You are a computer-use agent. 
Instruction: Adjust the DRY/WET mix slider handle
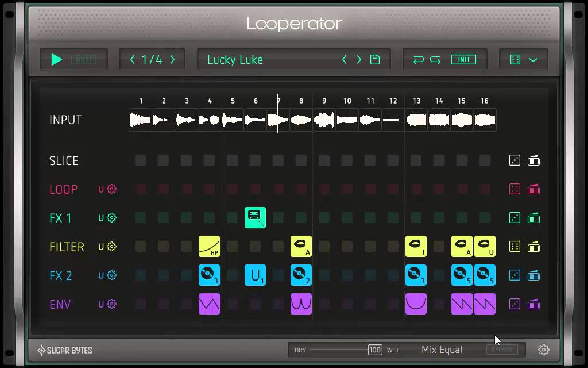[375, 350]
